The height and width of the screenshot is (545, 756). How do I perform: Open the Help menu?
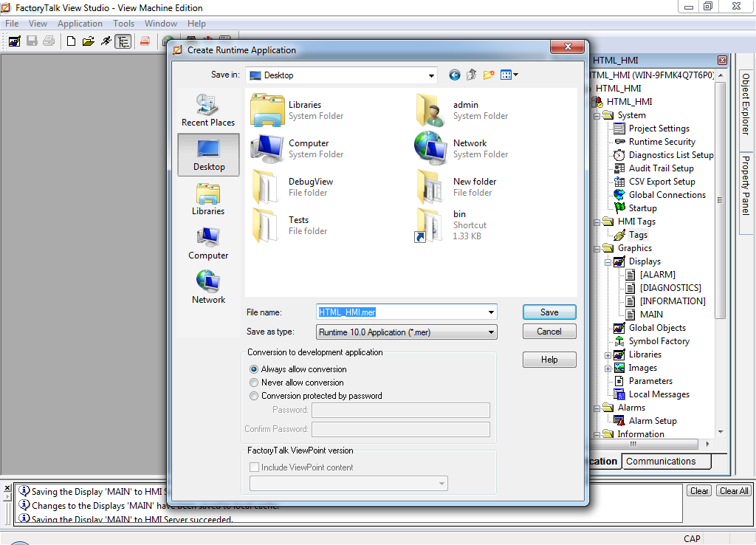pos(196,24)
